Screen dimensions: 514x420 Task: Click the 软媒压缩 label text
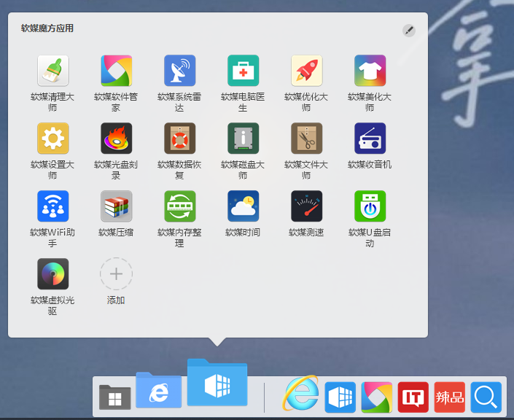(116, 232)
